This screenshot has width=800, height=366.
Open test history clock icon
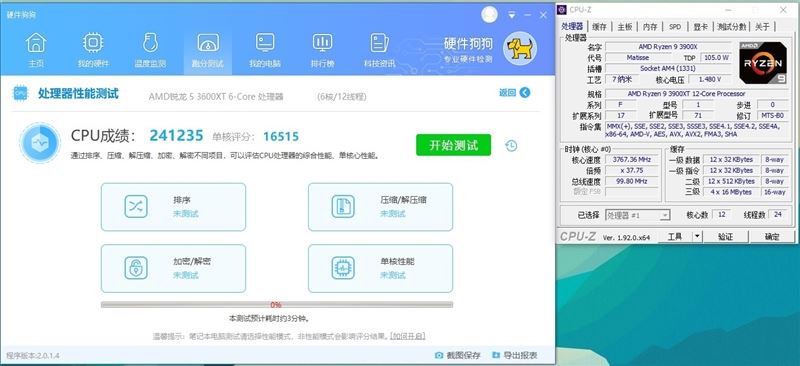click(x=511, y=146)
